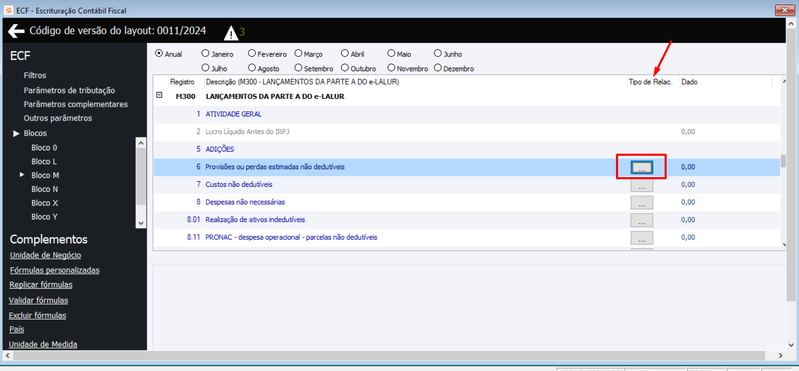
Task: Open relation button for Provisões ou perdas estimadas
Action: 642,167
